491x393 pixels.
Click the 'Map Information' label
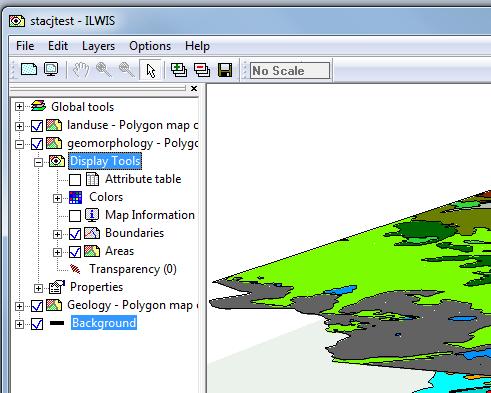click(150, 215)
